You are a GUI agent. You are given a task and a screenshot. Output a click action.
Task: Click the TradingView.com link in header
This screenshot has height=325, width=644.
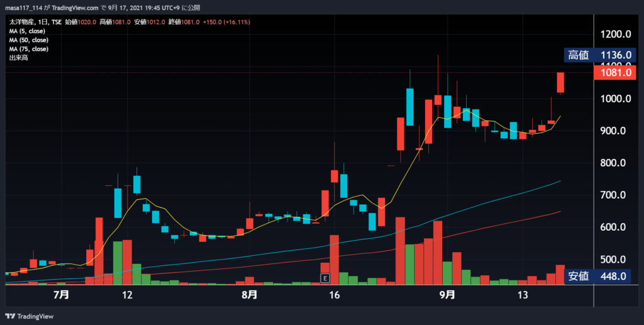click(x=75, y=8)
